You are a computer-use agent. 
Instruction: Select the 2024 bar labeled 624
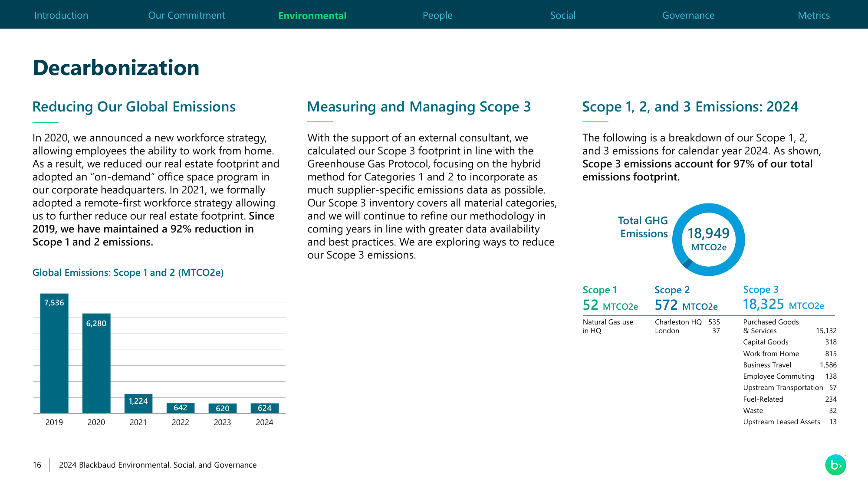pos(265,408)
